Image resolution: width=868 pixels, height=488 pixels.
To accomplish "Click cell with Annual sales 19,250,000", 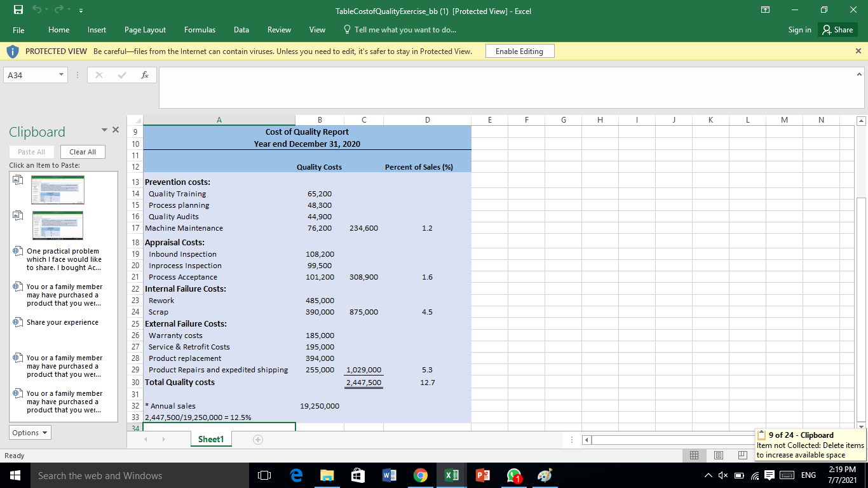I will tap(319, 406).
